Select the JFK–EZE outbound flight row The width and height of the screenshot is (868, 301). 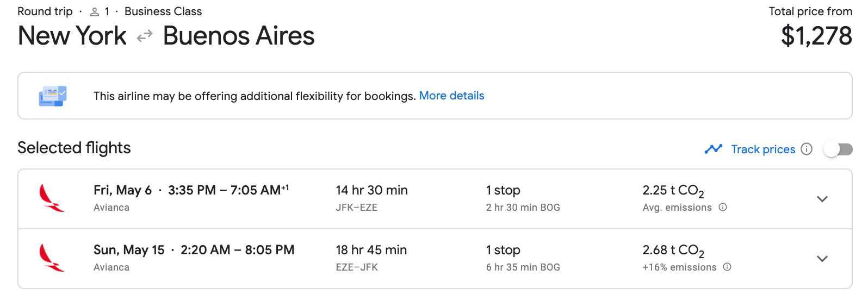coord(435,199)
